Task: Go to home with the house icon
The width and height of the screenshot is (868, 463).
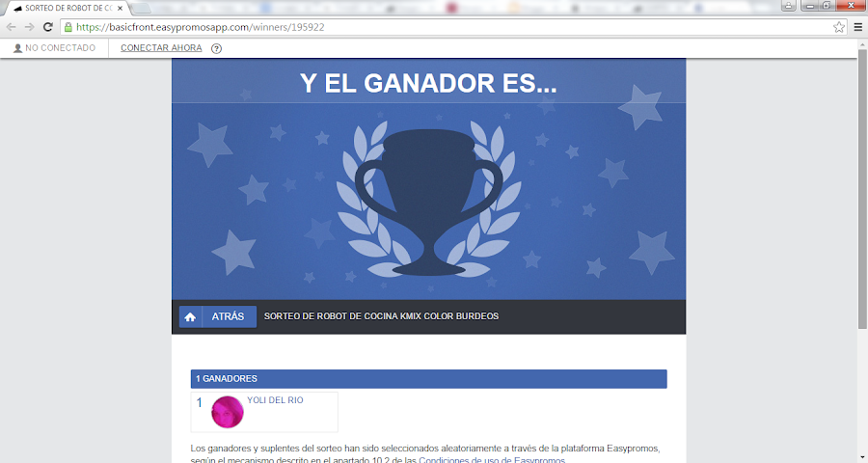Action: 190,316
